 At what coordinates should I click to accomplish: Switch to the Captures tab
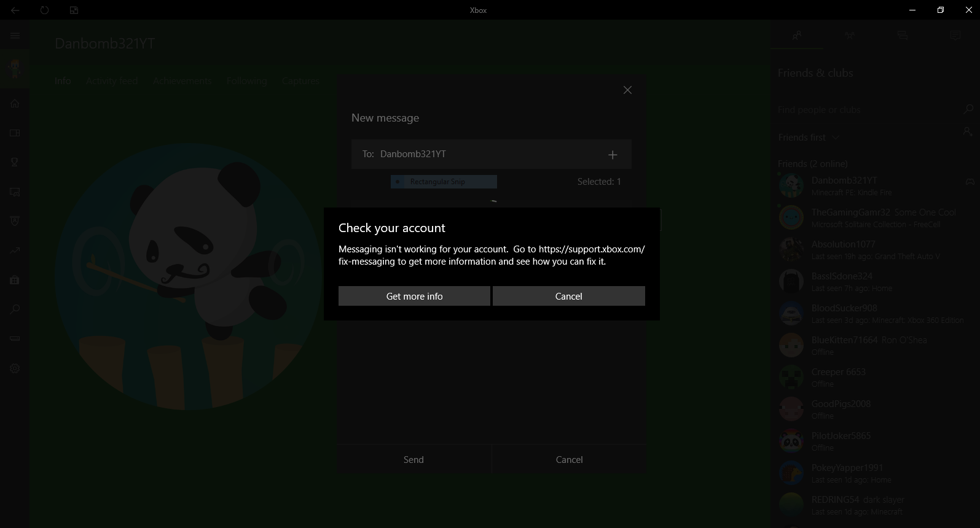pos(300,81)
